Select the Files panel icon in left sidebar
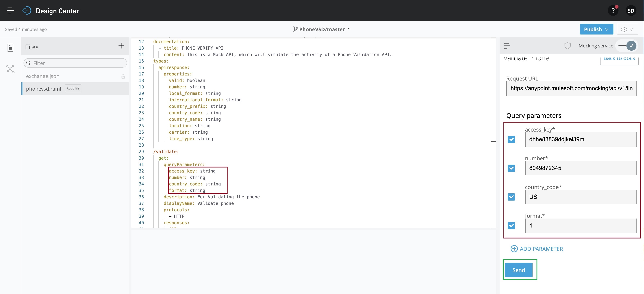Screen dimensions: 644x294 coord(10,47)
